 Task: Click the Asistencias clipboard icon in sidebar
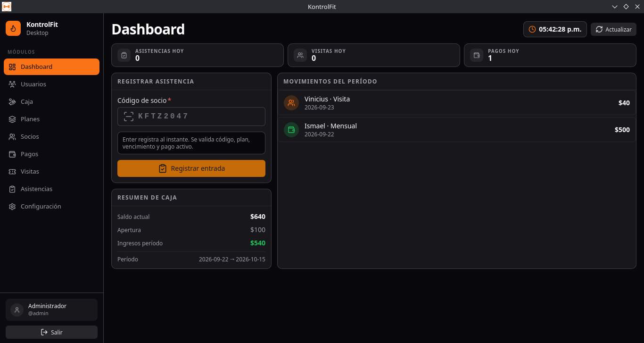tap(12, 189)
